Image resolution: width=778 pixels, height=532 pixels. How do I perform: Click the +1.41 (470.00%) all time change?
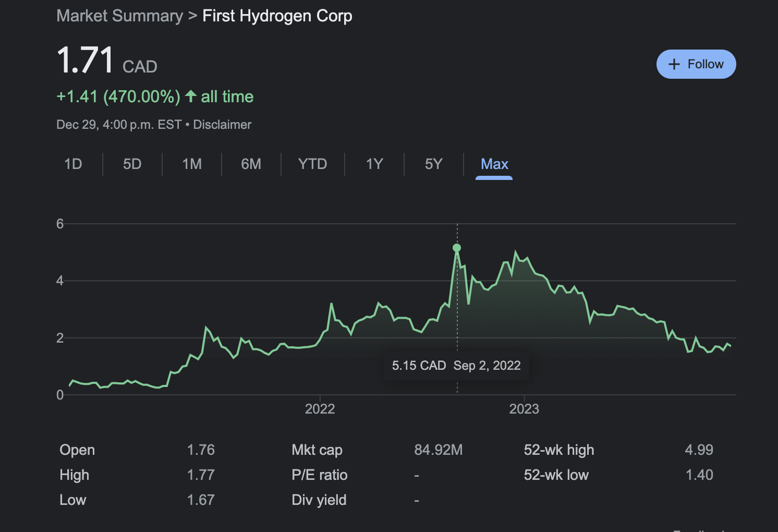tap(155, 96)
